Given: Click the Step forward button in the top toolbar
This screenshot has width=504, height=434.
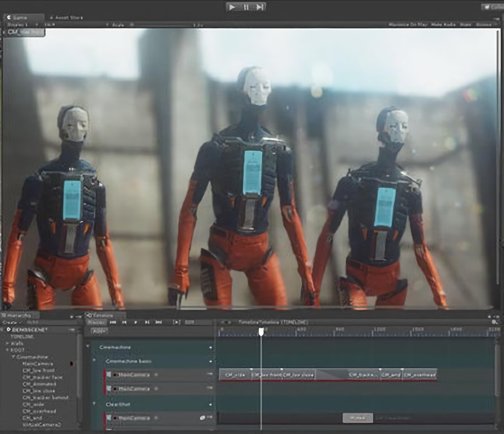Looking at the screenshot, I should (259, 7).
